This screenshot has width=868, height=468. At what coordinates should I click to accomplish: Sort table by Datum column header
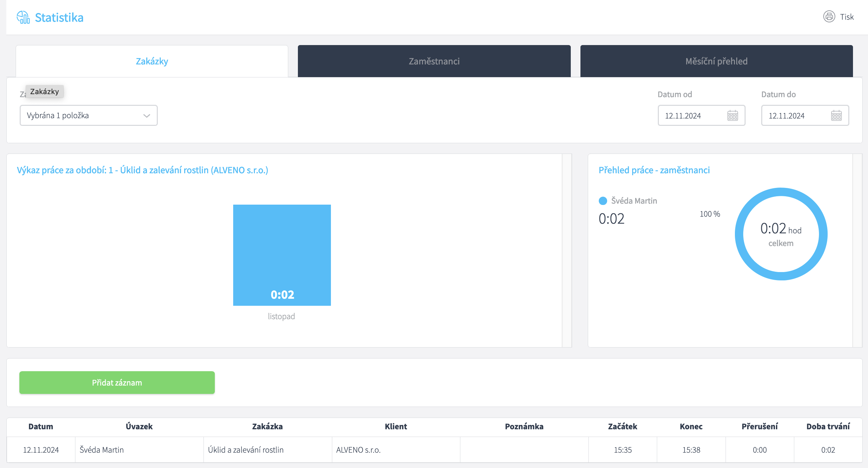coord(40,427)
